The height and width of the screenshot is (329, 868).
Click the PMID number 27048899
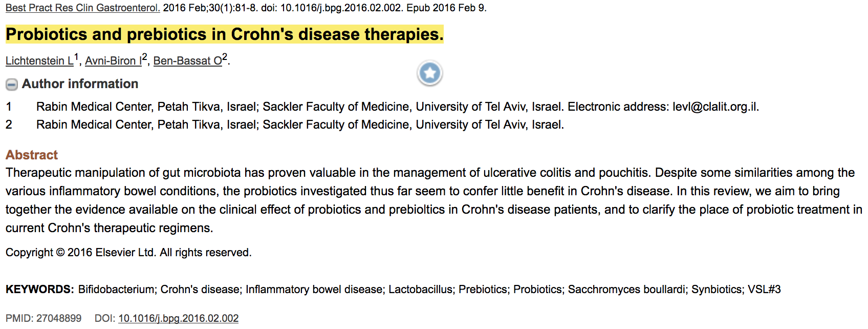click(59, 318)
